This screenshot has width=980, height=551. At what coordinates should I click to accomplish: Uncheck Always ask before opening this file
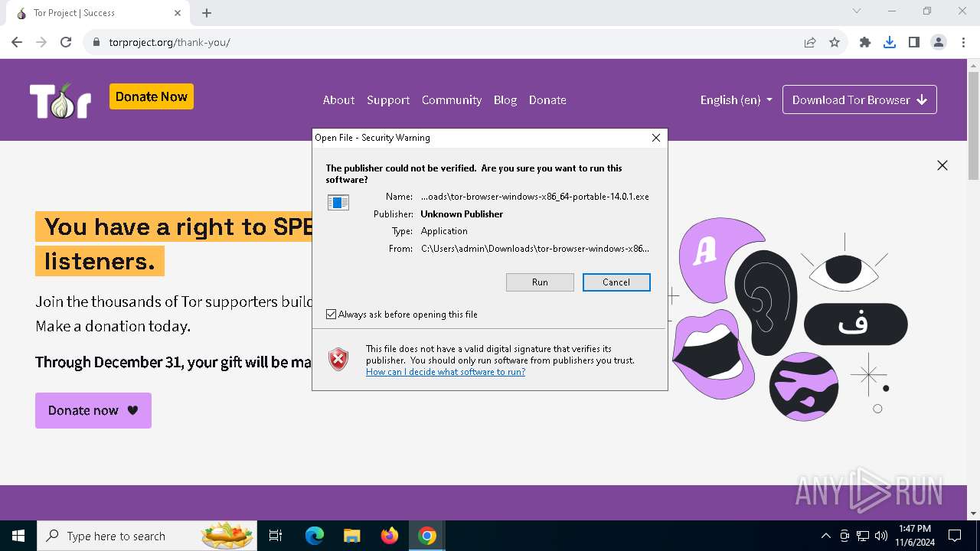point(331,315)
